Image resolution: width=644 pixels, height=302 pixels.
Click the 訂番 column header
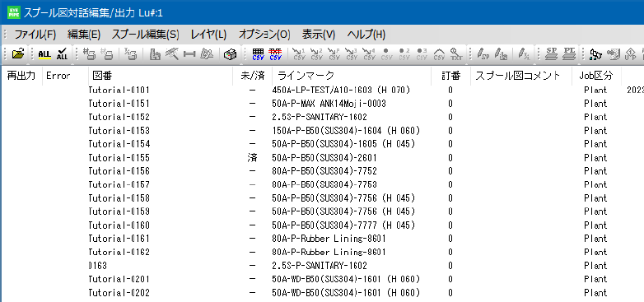(x=450, y=76)
